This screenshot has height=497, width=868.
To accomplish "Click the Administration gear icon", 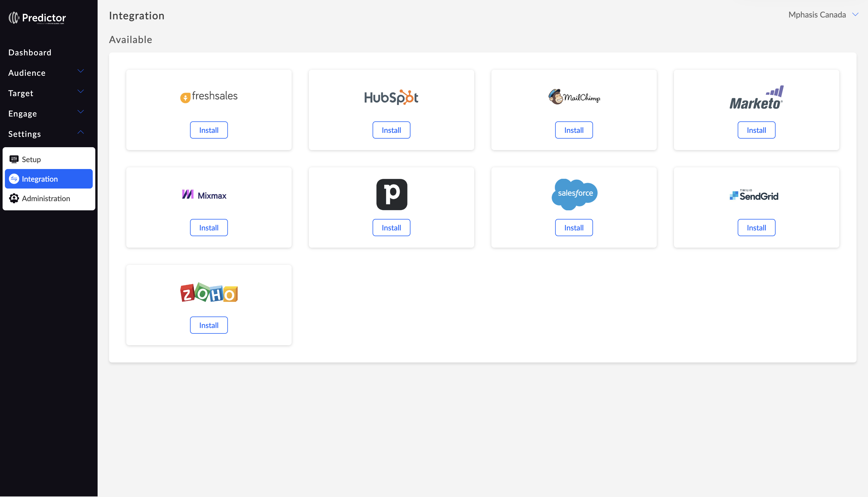I will pos(14,198).
